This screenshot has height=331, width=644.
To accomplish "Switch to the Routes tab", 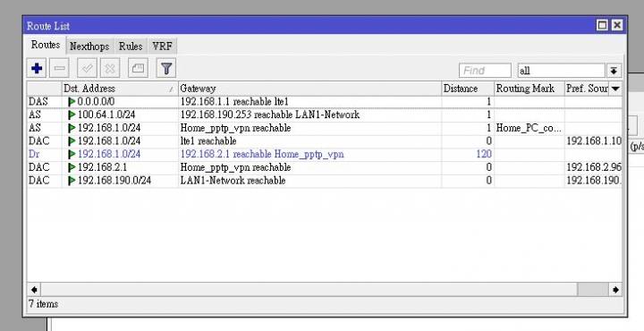I will 46,45.
